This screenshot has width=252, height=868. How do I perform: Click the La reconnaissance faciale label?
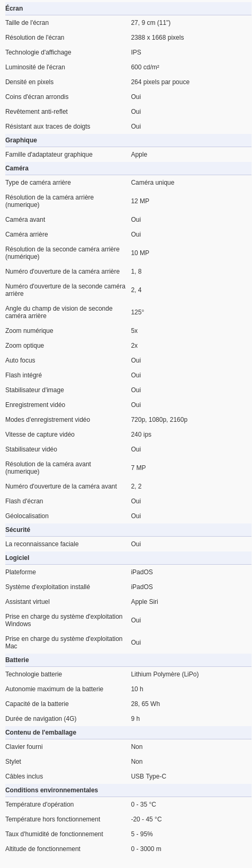pyautogui.click(x=42, y=544)
